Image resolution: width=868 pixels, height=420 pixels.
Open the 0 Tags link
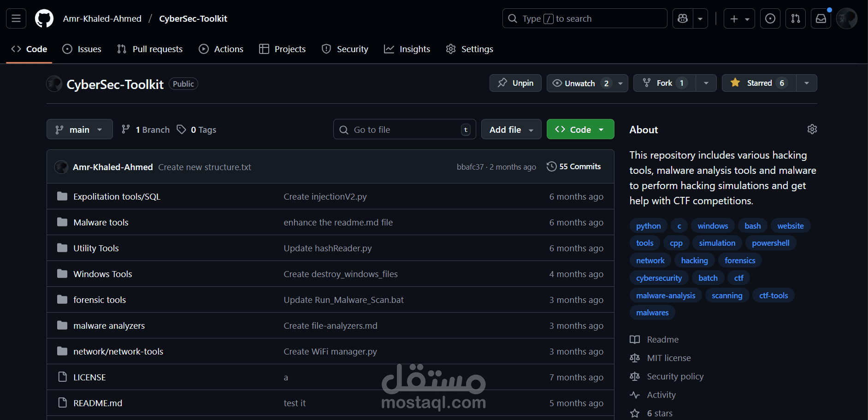pyautogui.click(x=197, y=130)
